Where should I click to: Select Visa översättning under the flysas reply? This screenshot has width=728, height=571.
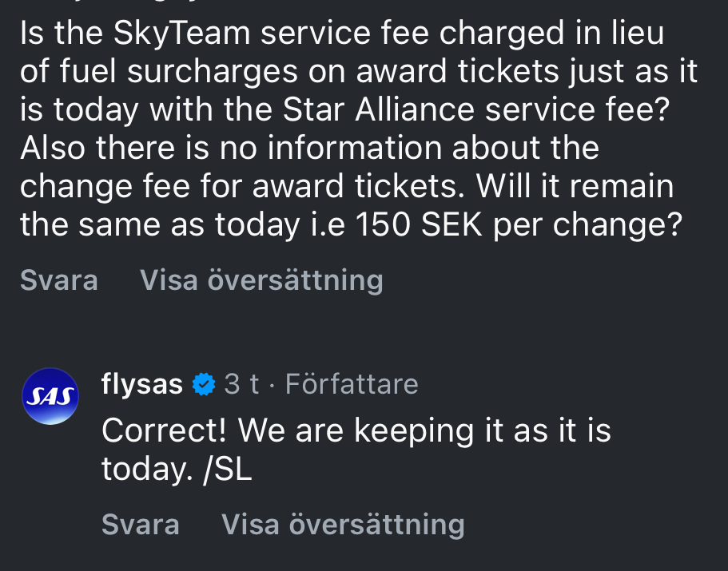click(343, 524)
